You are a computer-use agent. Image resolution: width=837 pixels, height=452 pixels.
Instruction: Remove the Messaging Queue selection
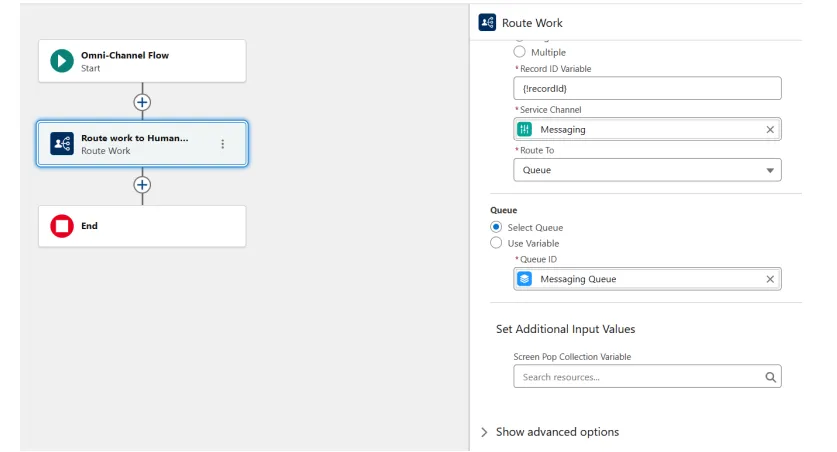pos(770,279)
